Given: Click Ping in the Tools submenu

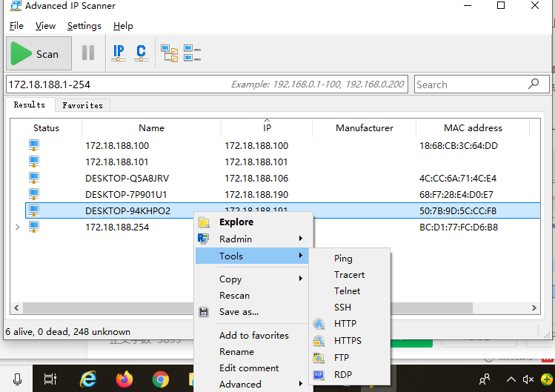Looking at the screenshot, I should point(343,259).
